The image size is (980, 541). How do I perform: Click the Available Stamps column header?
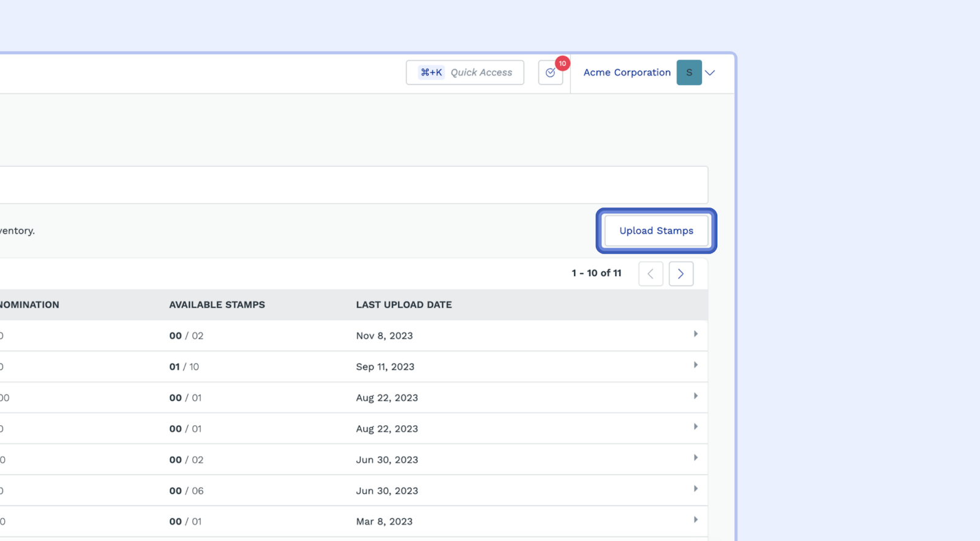pyautogui.click(x=217, y=305)
